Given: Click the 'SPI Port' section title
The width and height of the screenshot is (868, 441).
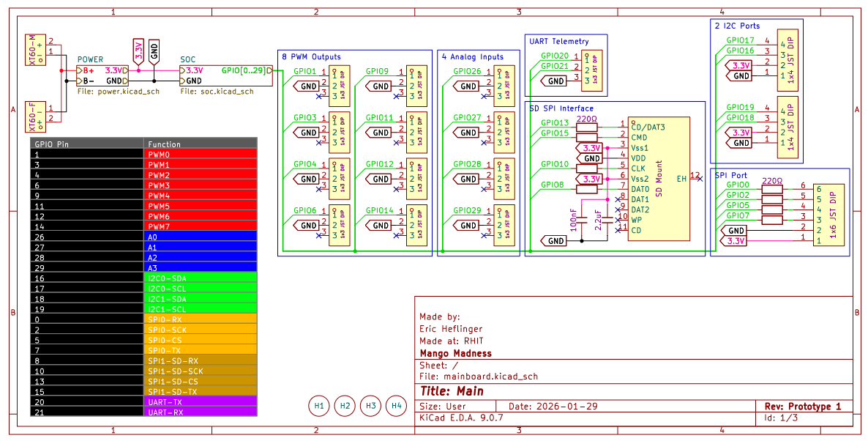Looking at the screenshot, I should click(x=730, y=175).
